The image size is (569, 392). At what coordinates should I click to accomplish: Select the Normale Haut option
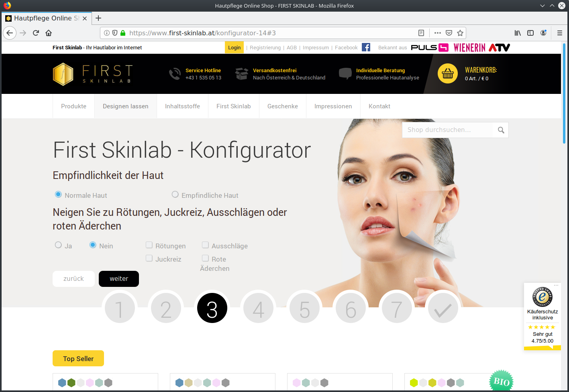(58, 195)
